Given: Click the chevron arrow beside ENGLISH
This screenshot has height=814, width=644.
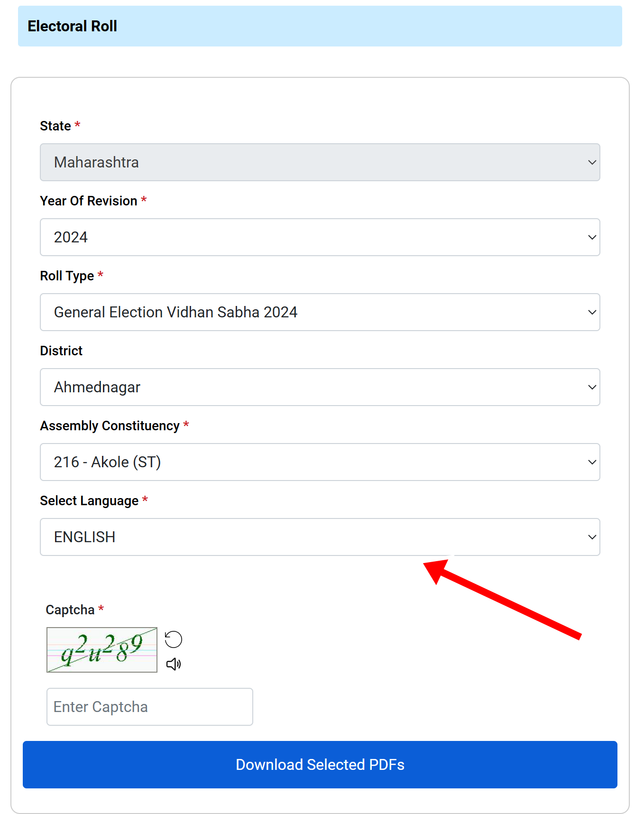Looking at the screenshot, I should (x=592, y=537).
